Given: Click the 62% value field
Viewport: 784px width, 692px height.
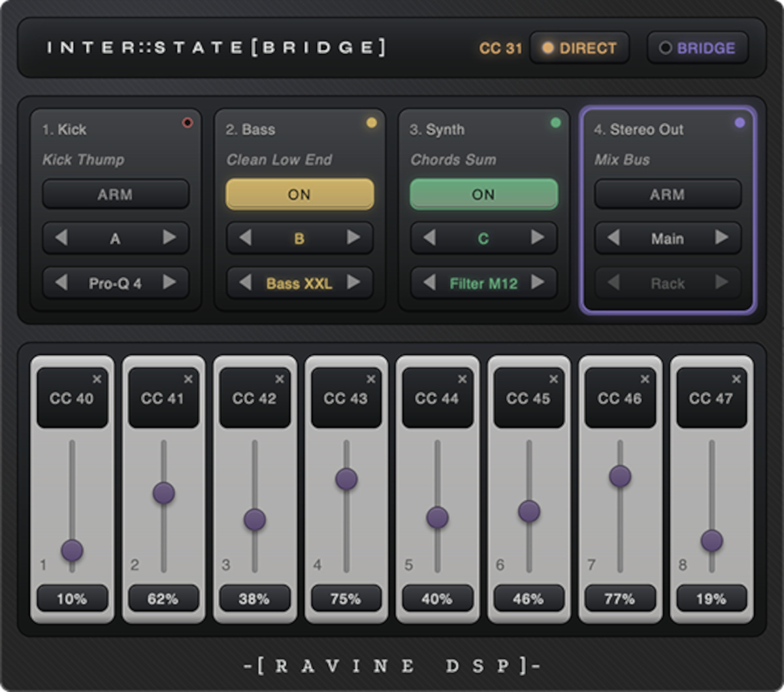Looking at the screenshot, I should [x=163, y=598].
